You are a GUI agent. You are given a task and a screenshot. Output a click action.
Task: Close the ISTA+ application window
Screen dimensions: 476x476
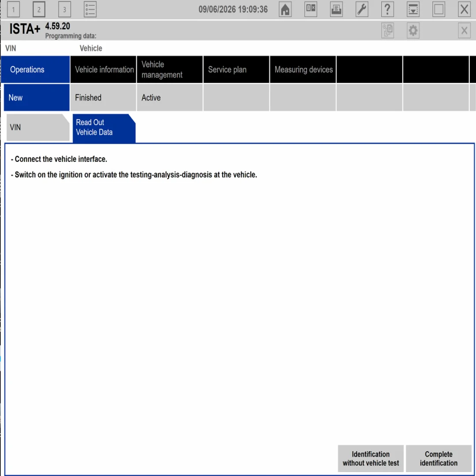pyautogui.click(x=464, y=9)
